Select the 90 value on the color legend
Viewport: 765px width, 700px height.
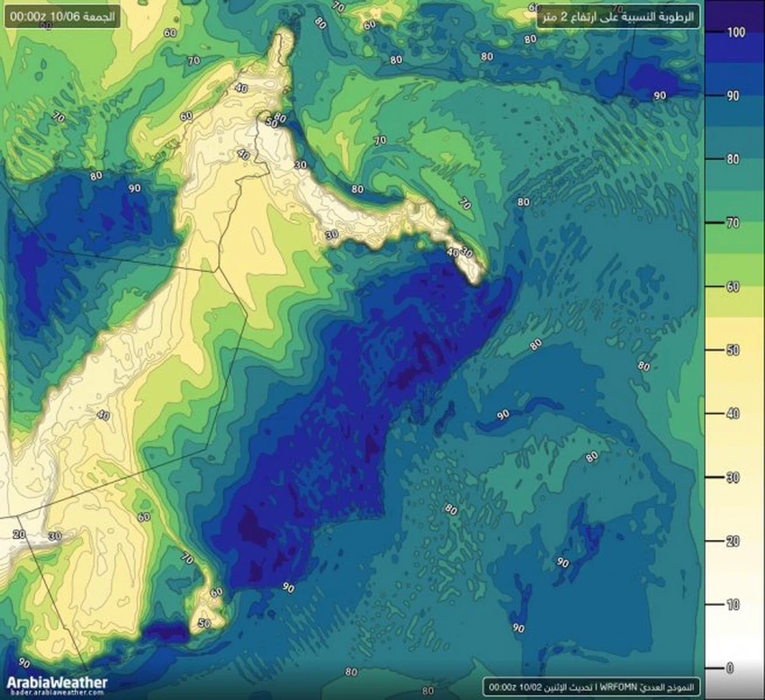(x=735, y=95)
